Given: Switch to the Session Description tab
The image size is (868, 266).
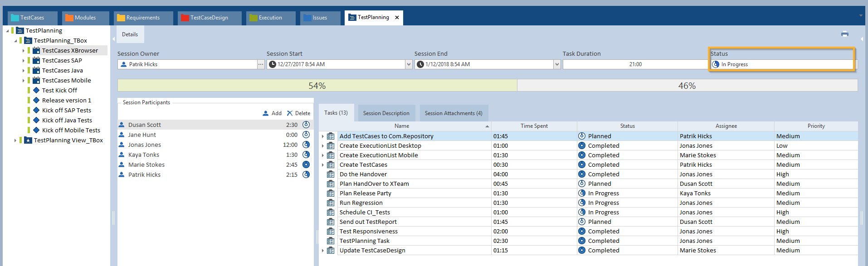Looking at the screenshot, I should pos(386,113).
